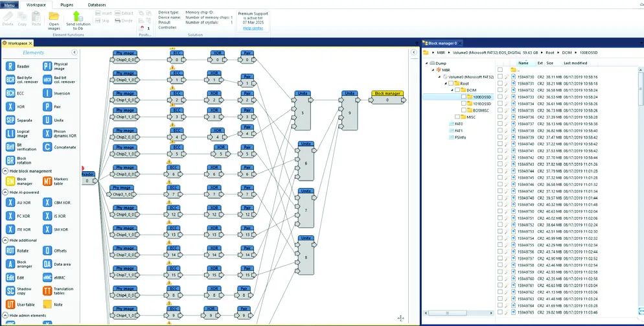Screen dimensions: 644x326
Task: Tick the checkbox next to 100EOSSD folder
Action: click(464, 97)
